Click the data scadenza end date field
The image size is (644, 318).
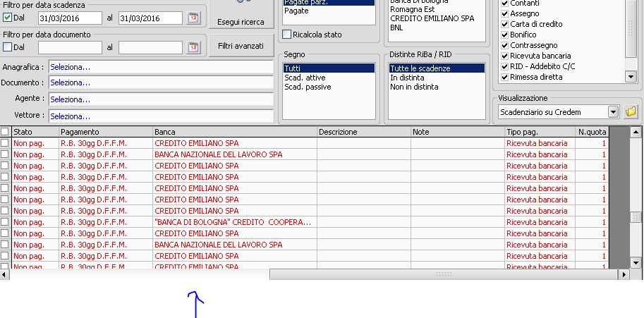point(151,18)
